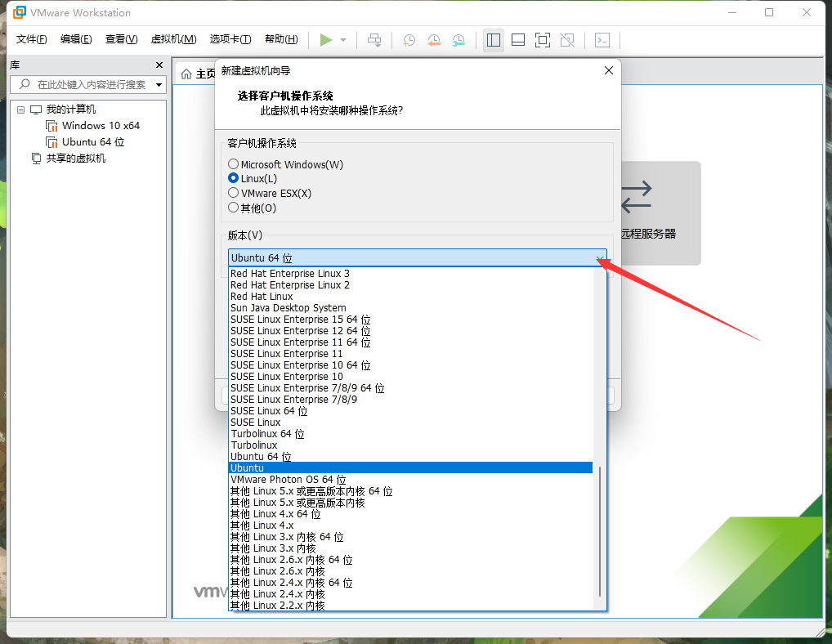Close the New Virtual Machine Wizard dialog
832x644 pixels.
click(609, 70)
